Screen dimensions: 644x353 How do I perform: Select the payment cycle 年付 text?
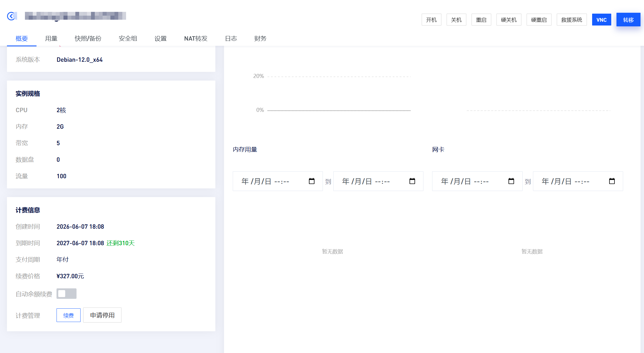coord(63,260)
